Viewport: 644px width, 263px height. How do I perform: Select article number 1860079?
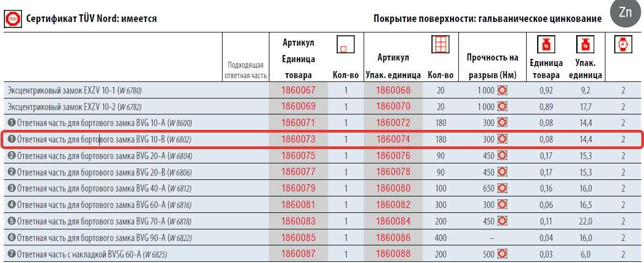coord(298,188)
